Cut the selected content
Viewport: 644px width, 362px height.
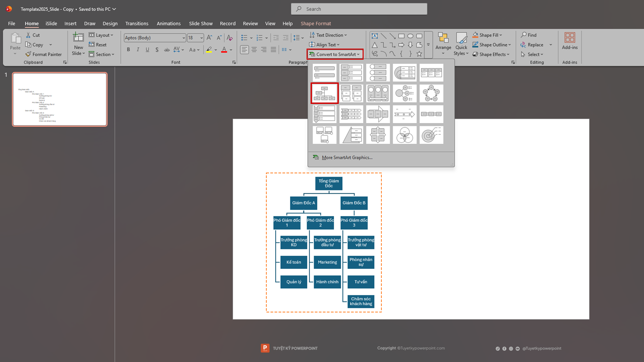pos(33,35)
